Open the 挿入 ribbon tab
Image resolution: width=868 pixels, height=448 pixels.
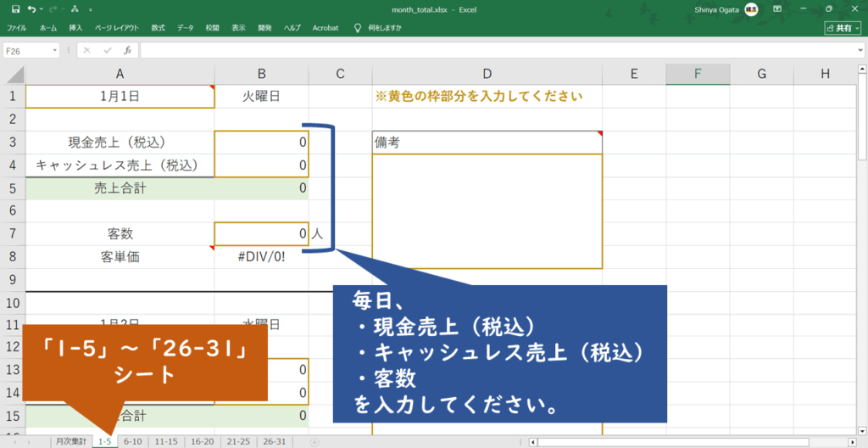tap(75, 28)
